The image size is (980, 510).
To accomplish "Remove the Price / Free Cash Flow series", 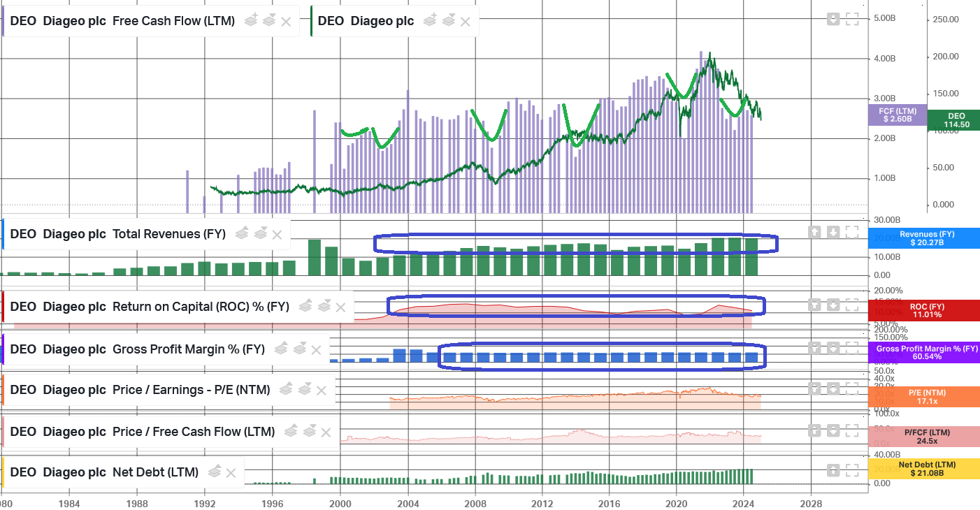I will [326, 432].
